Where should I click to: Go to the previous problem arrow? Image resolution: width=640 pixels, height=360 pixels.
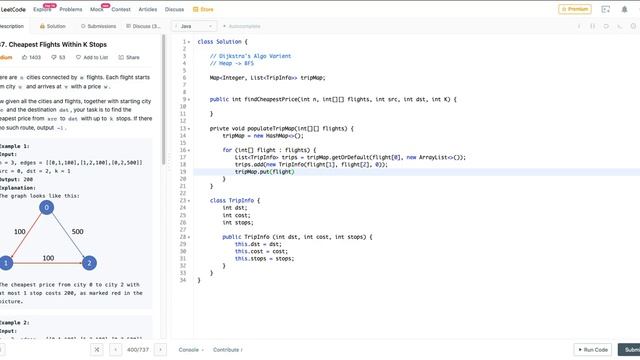point(116,350)
